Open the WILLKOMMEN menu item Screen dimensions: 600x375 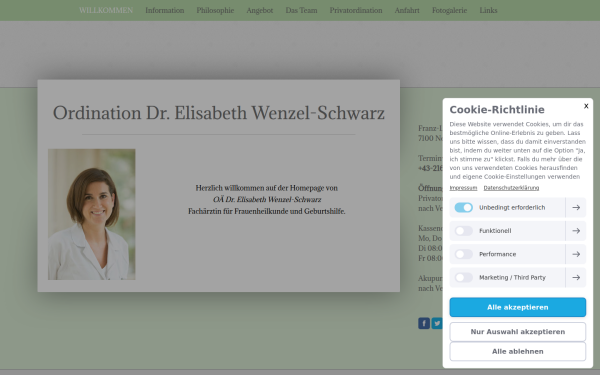click(x=106, y=10)
